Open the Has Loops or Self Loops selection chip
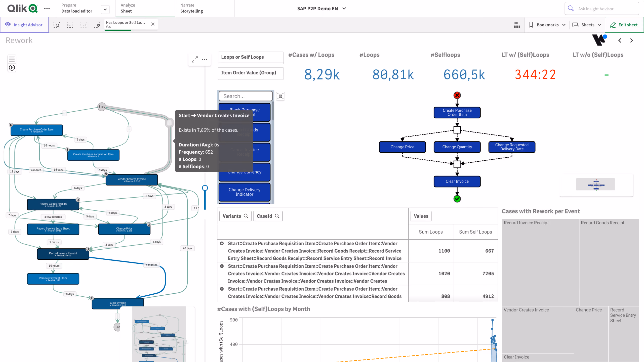This screenshot has height=362, width=644. [x=126, y=24]
